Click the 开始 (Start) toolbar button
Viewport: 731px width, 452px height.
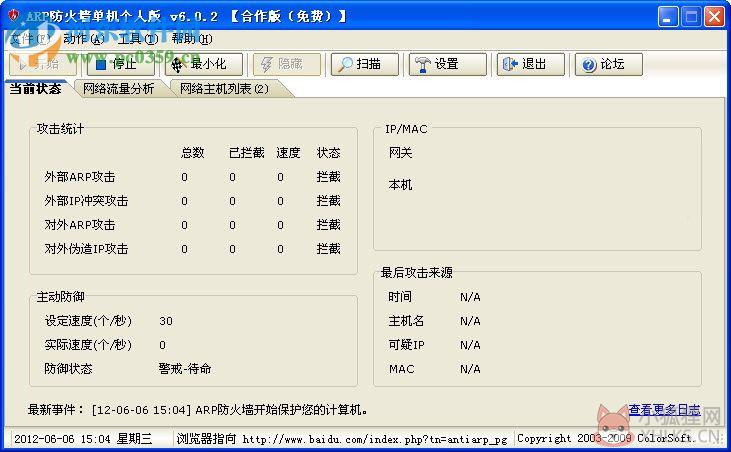coord(42,64)
